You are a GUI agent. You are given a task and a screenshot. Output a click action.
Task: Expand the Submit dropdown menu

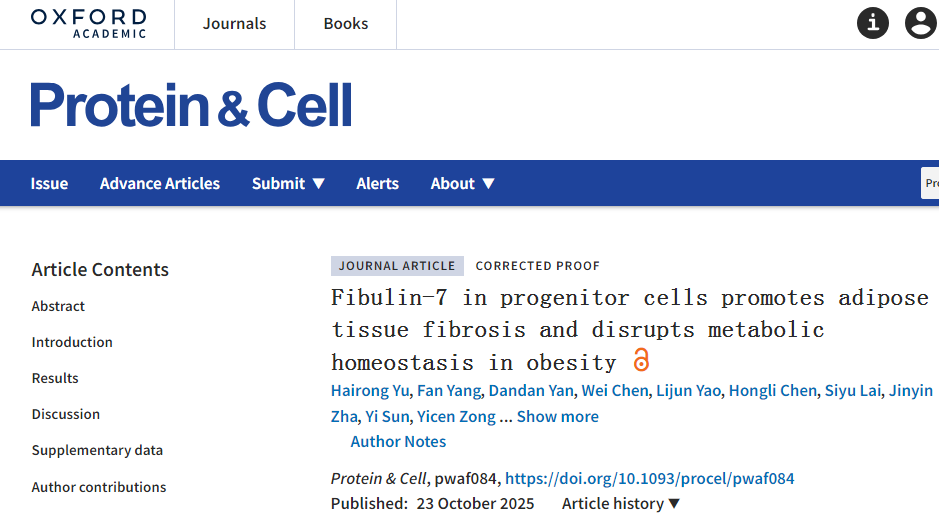[288, 184]
